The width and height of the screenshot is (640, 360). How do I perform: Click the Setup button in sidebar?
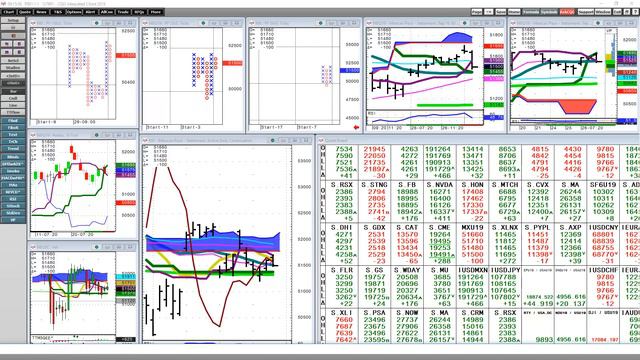(x=13, y=20)
